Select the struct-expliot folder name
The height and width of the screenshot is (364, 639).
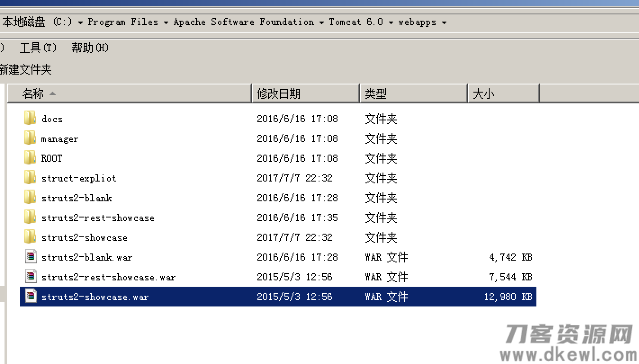[79, 178]
